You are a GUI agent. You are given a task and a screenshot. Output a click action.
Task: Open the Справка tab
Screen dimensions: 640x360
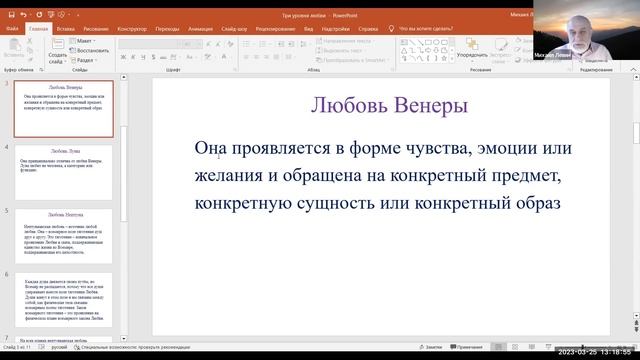pos(368,29)
